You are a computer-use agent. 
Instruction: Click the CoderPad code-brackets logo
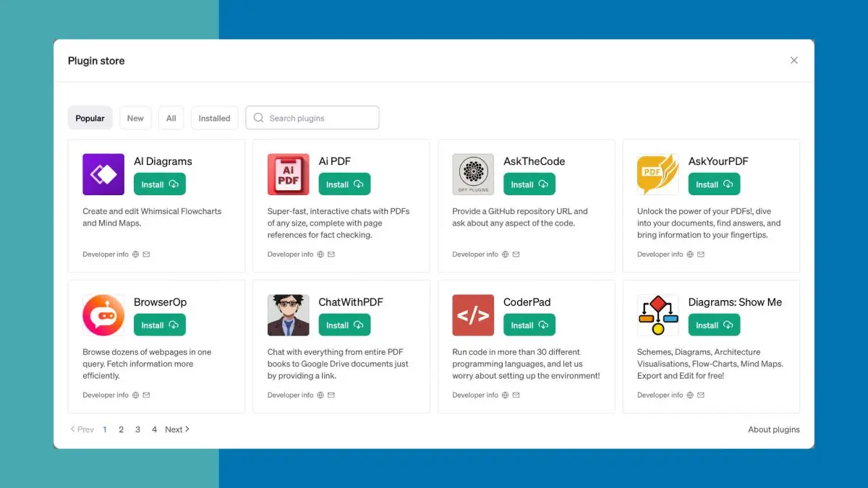(473, 315)
